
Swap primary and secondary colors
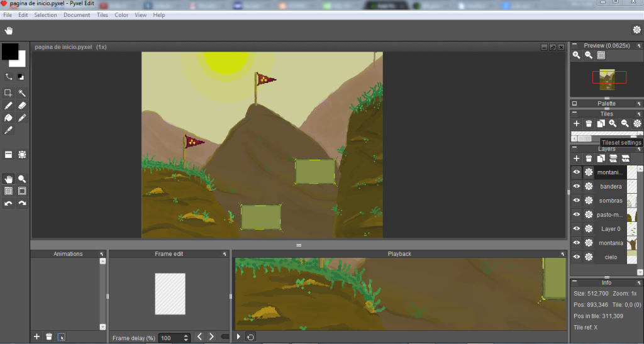(8, 77)
